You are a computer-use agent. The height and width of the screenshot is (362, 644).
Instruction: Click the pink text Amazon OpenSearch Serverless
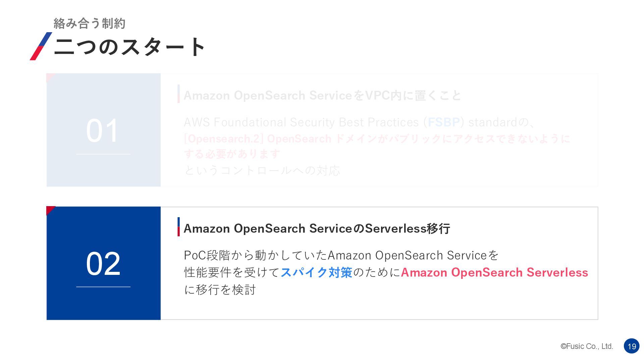pyautogui.click(x=494, y=273)
